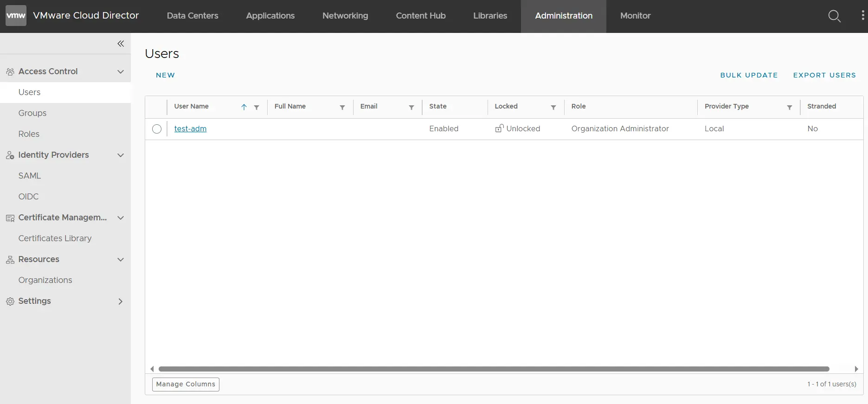Switch to the Libraries tab
The height and width of the screenshot is (404, 868).
click(x=490, y=16)
